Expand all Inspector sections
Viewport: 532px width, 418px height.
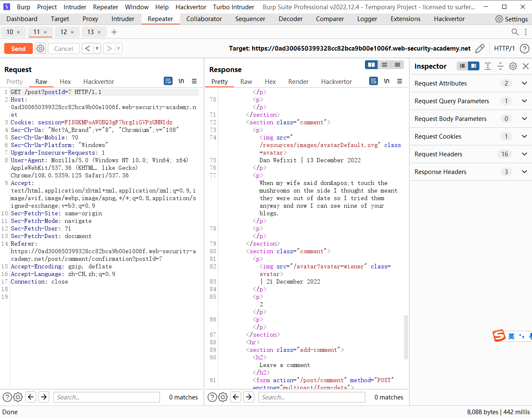[488, 66]
